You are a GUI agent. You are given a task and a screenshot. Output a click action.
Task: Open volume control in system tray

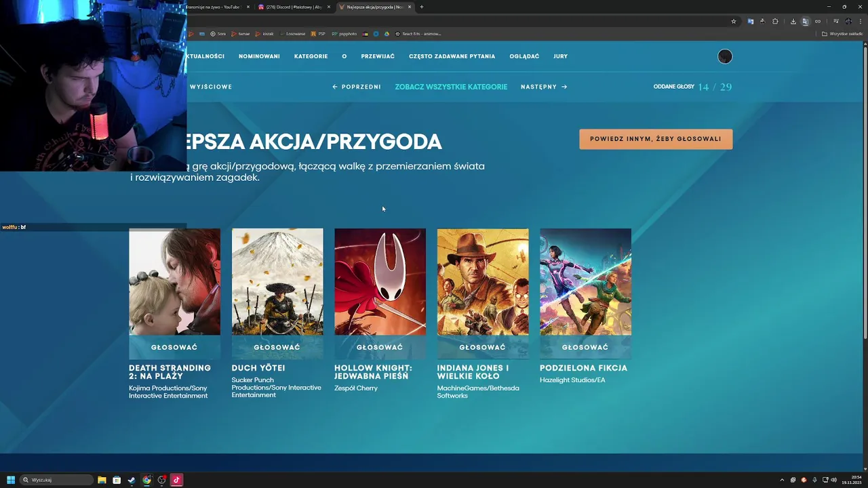click(x=833, y=480)
